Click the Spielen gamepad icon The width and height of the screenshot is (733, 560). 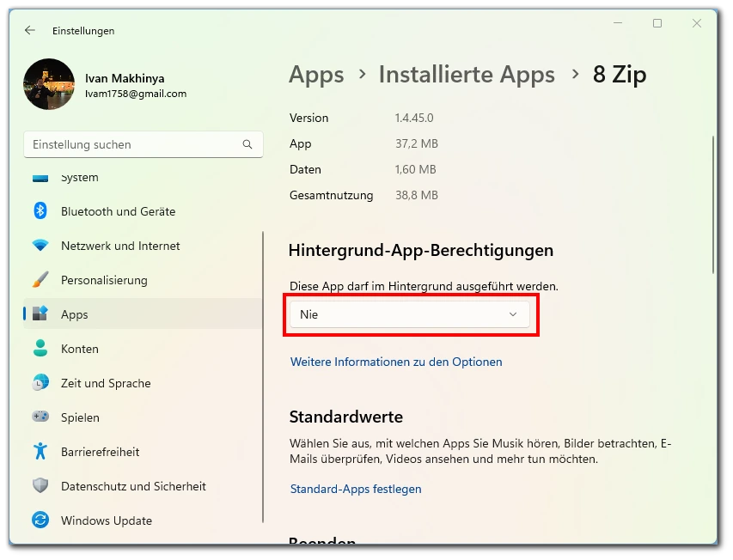click(x=40, y=417)
